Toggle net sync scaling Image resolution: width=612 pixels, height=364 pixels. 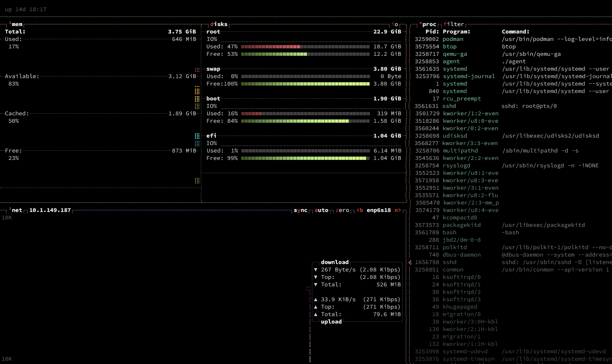coord(301,210)
